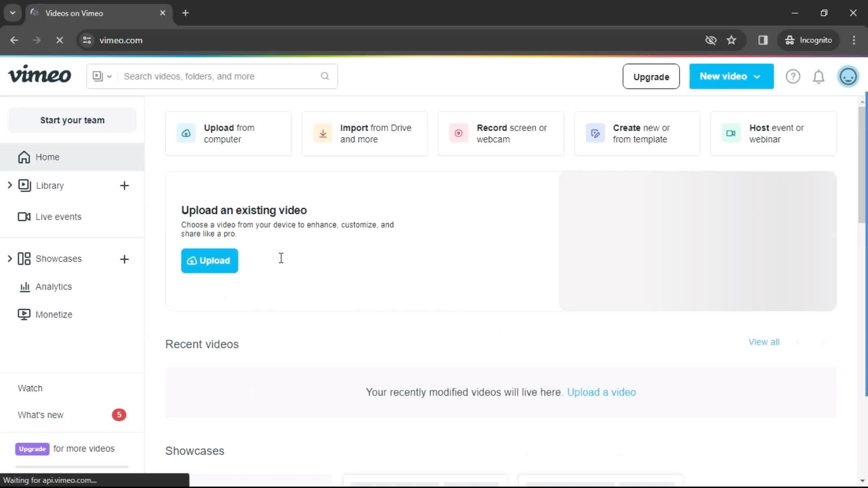Click the Analytics bar chart icon

pos(25,287)
